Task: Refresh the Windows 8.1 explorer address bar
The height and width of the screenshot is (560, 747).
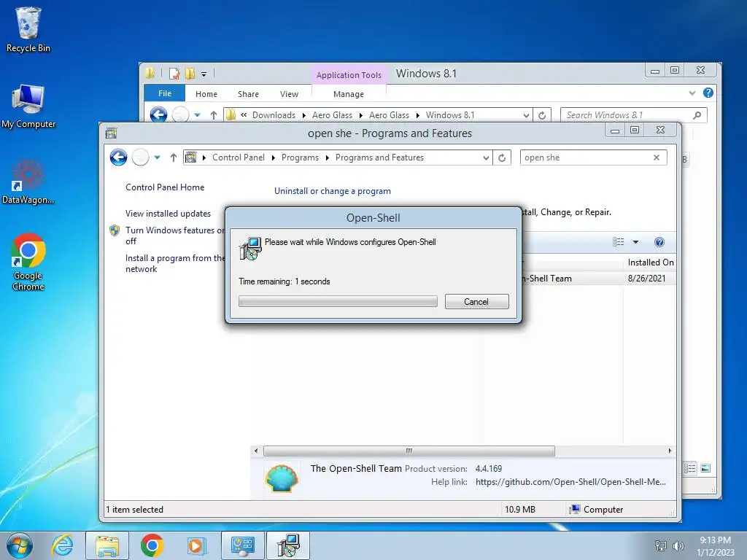Action: tap(542, 115)
